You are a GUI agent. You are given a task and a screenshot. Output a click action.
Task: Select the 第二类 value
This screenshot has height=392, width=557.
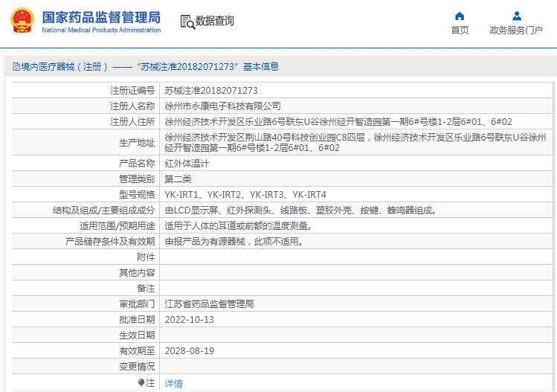click(178, 179)
